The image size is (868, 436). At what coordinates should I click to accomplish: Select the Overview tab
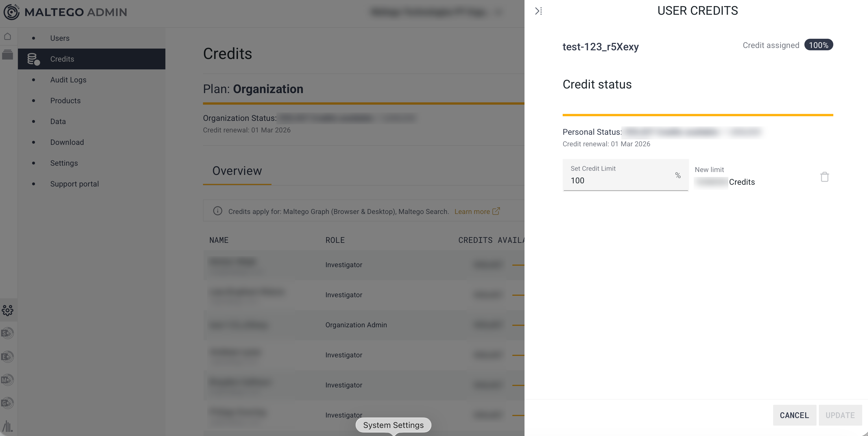tap(237, 171)
